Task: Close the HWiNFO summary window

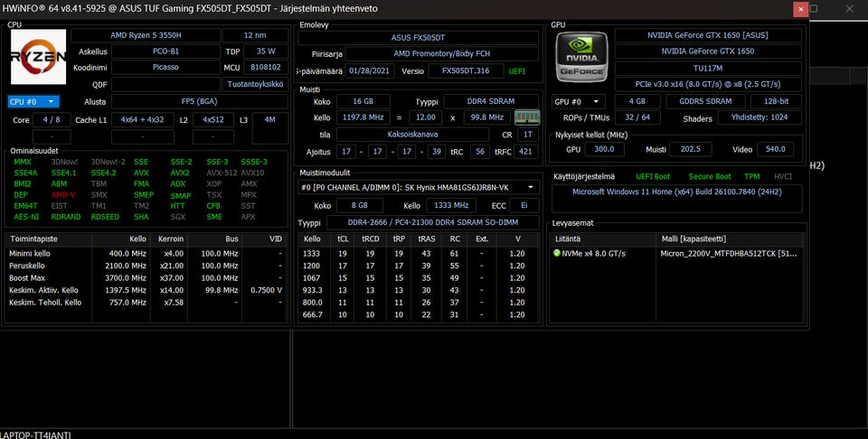Action: [800, 9]
